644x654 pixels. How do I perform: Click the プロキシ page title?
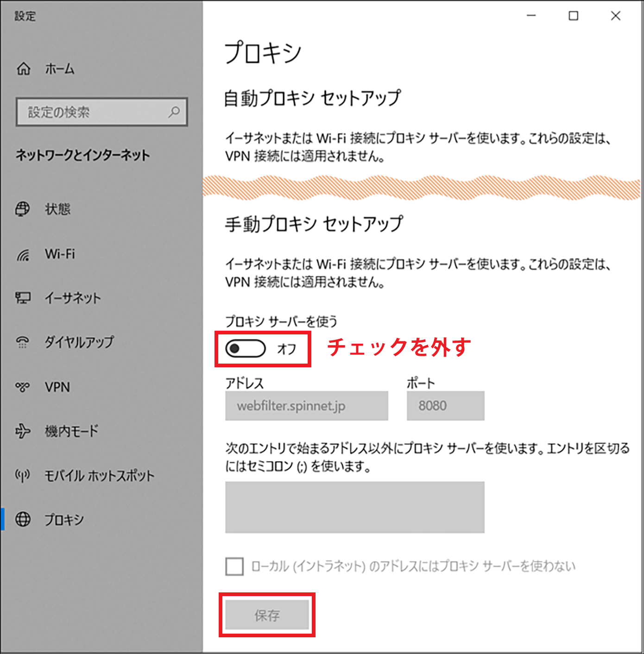pos(263,52)
